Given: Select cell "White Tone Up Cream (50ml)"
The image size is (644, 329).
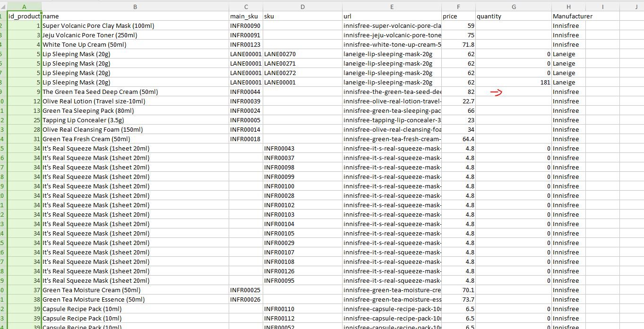Looking at the screenshot, I should (135, 44).
